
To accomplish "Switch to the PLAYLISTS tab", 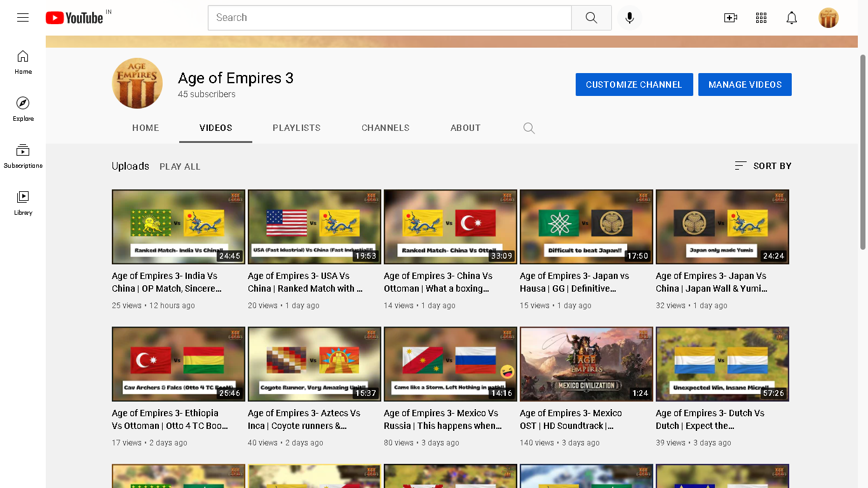I will pyautogui.click(x=297, y=128).
